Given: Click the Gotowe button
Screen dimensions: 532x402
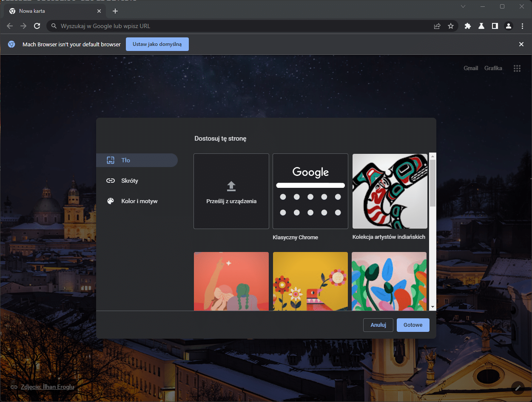Looking at the screenshot, I should point(413,325).
